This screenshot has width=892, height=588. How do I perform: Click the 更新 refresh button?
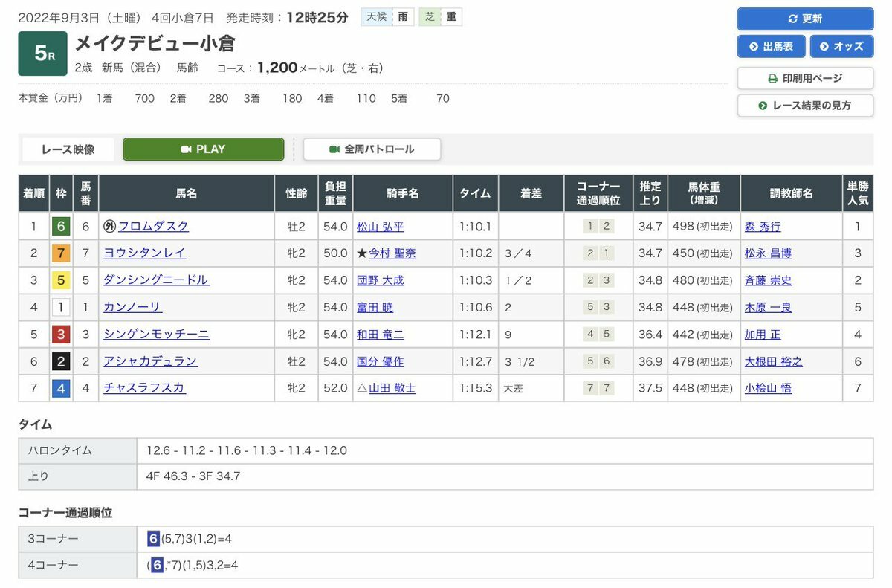pos(805,19)
